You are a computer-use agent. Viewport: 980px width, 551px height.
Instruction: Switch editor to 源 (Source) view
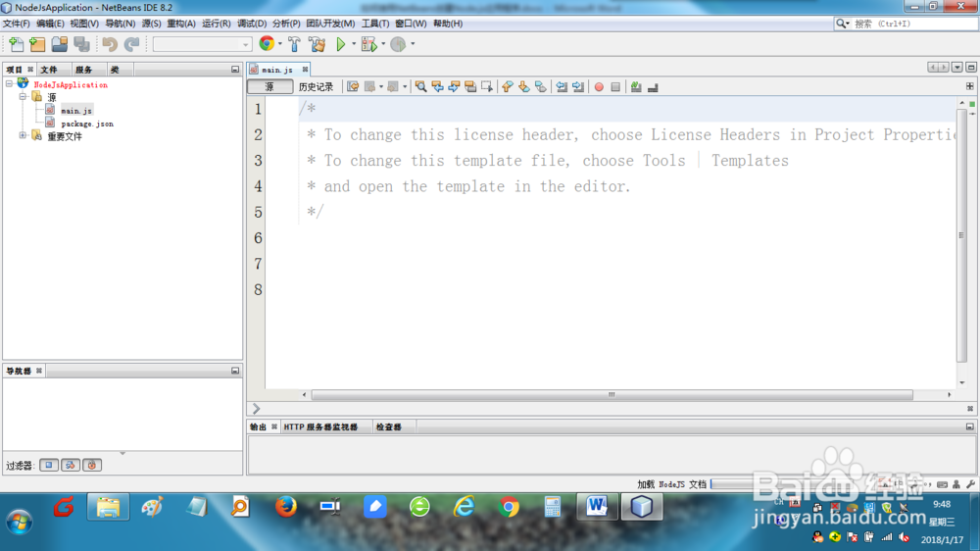[x=269, y=87]
